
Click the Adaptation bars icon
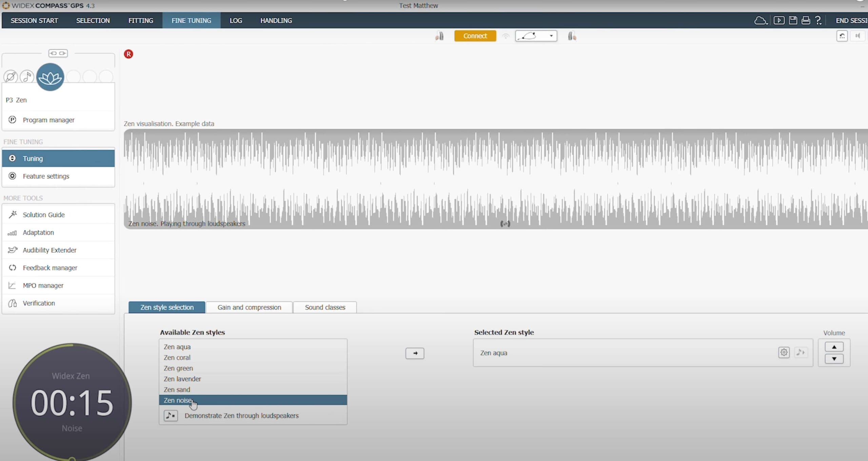[x=12, y=233]
